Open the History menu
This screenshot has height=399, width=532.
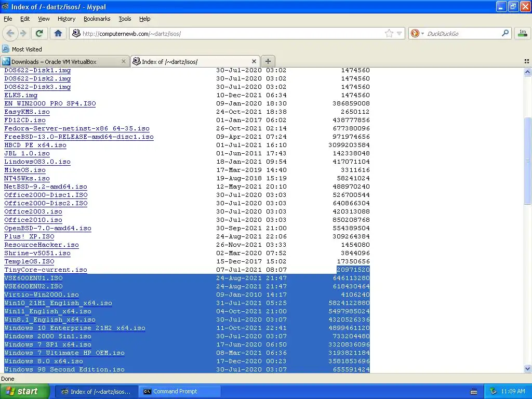[66, 19]
